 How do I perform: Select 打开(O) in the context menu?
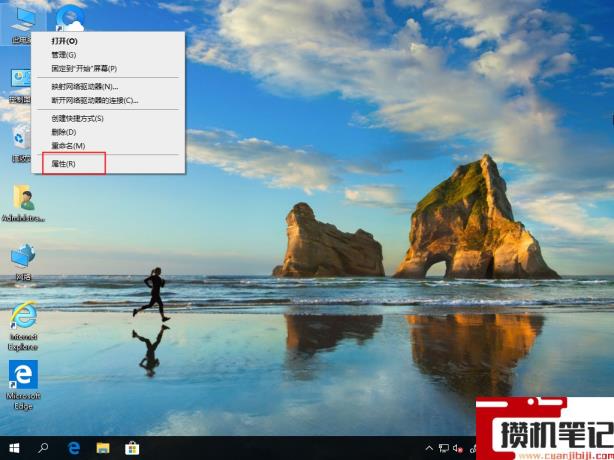(108, 41)
